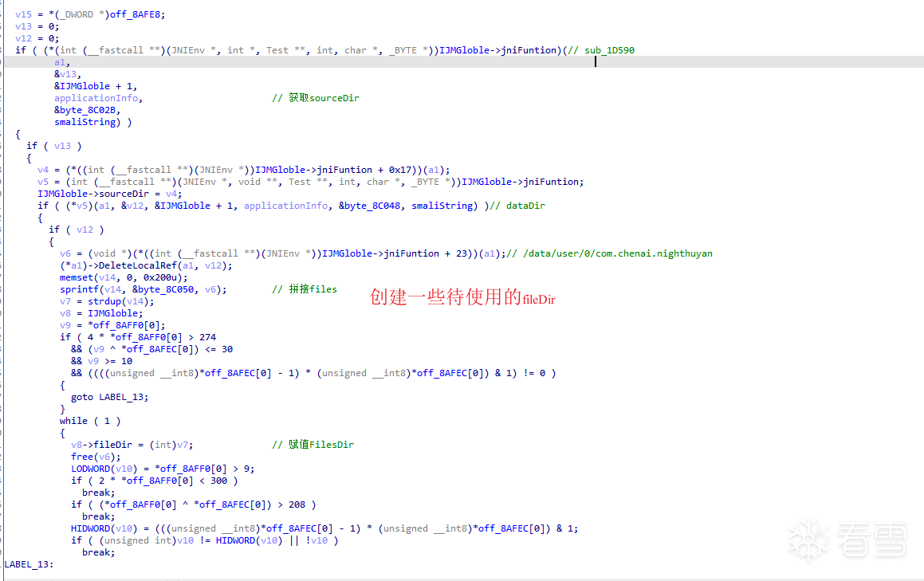Click v4 at the start of its assignment
Viewport: 924px width, 581px height.
(43, 169)
